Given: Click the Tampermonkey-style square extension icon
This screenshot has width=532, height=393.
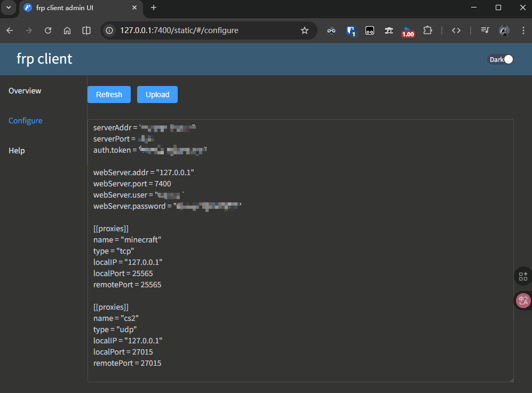Looking at the screenshot, I should (370, 31).
